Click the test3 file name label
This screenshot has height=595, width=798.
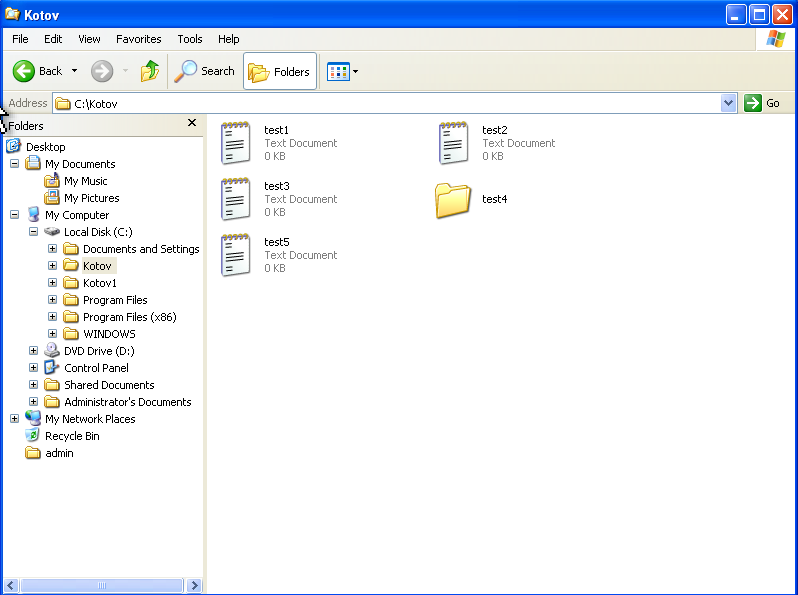point(277,186)
